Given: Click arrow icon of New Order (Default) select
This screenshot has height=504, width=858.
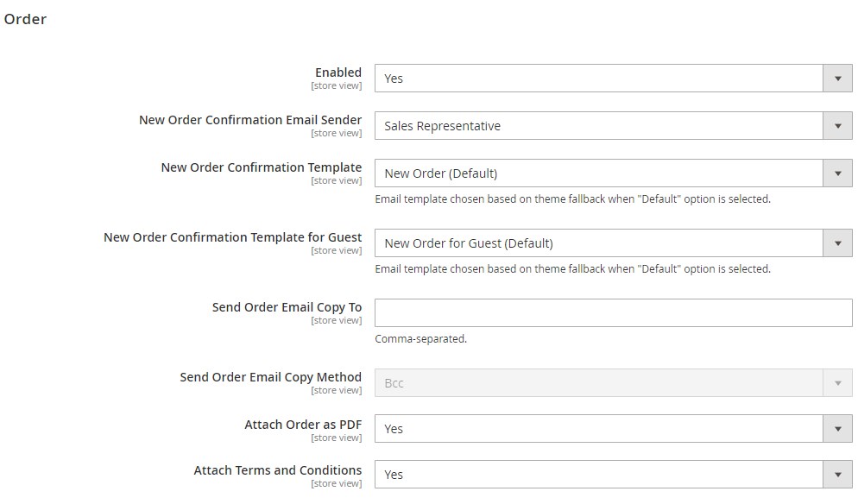Looking at the screenshot, I should point(837,173).
